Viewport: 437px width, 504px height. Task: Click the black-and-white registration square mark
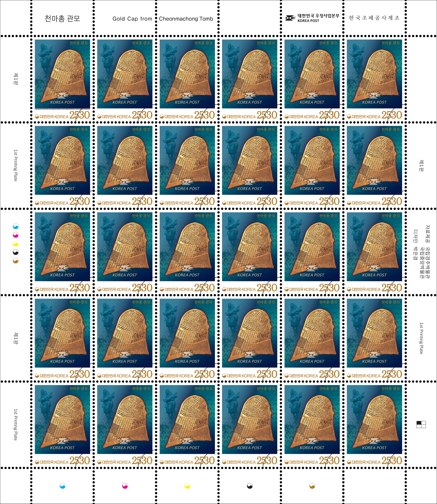coord(421,424)
